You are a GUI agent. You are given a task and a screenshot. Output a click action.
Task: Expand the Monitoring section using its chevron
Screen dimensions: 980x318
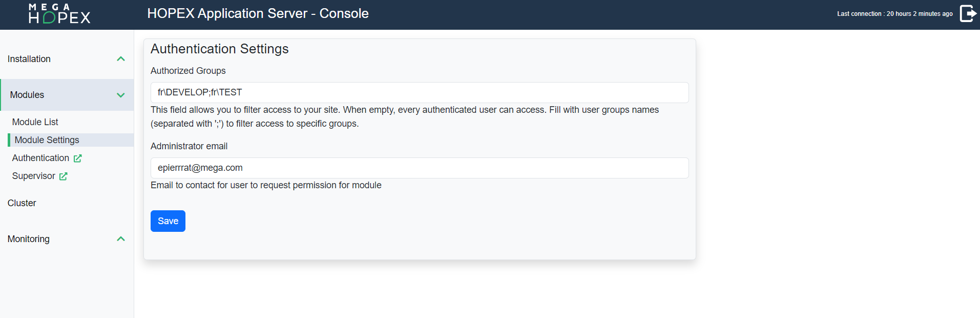pyautogui.click(x=121, y=239)
